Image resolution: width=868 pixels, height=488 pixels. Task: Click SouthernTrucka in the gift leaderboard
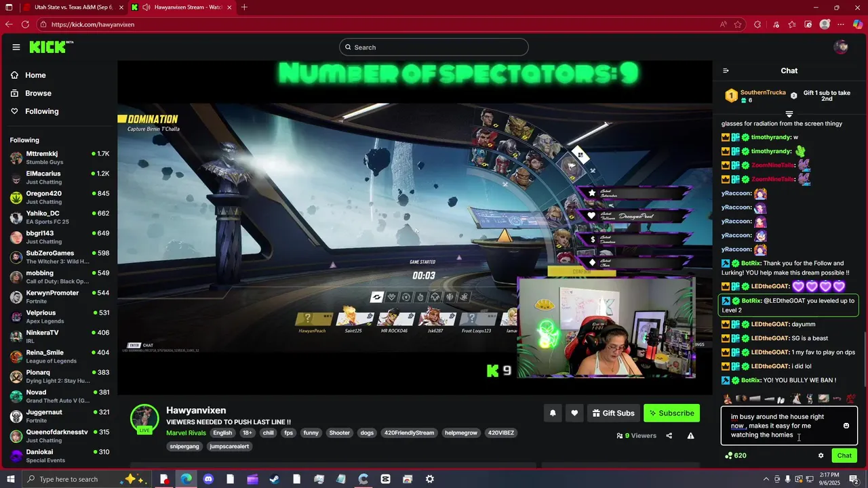point(763,92)
